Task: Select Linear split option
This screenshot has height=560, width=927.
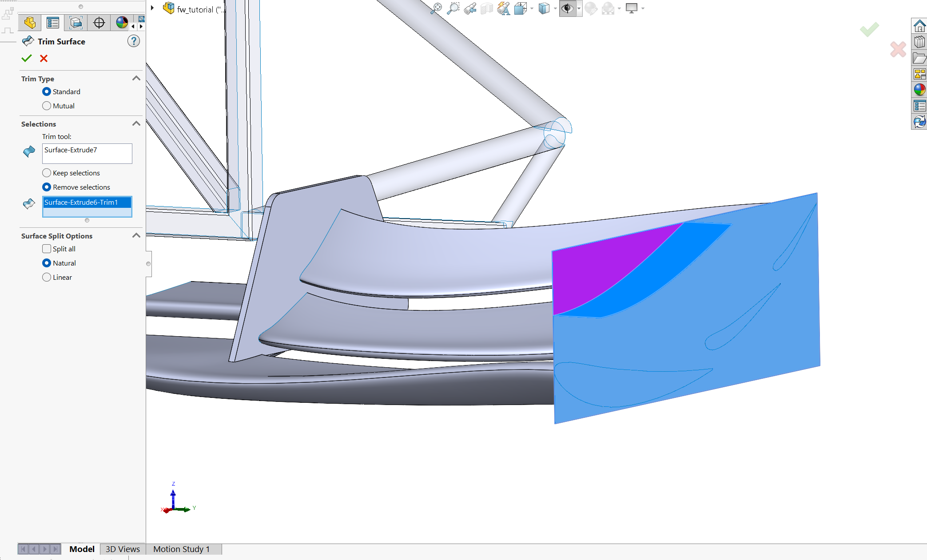Action: click(x=47, y=277)
